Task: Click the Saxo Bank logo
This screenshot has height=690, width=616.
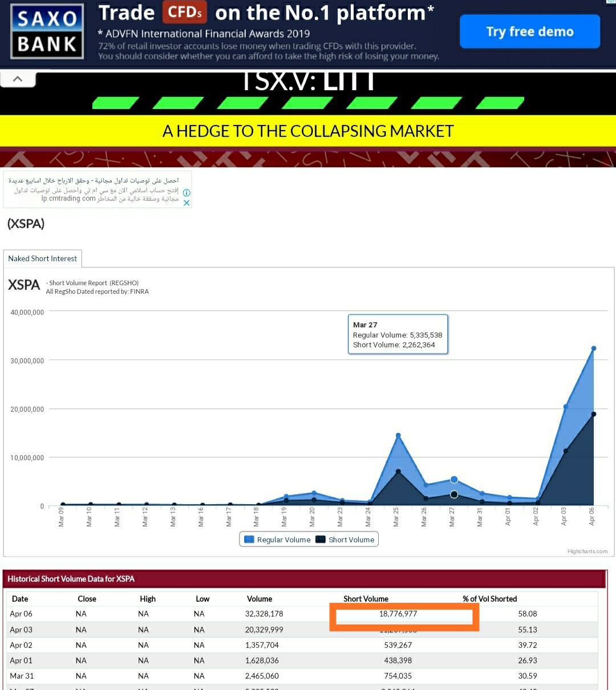Action: tap(47, 31)
